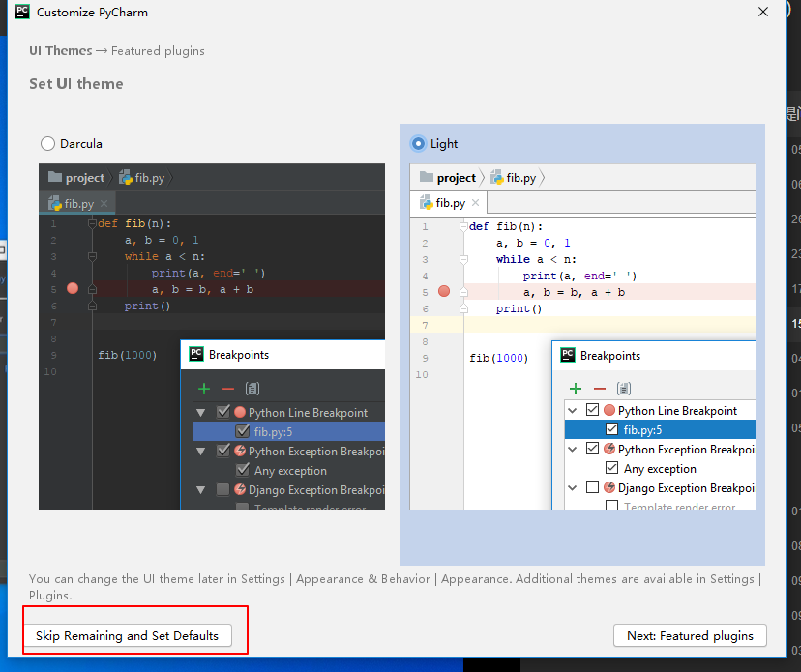Click the UI Themes breadcrumb step
Screen dimensions: 801x672
(x=61, y=51)
